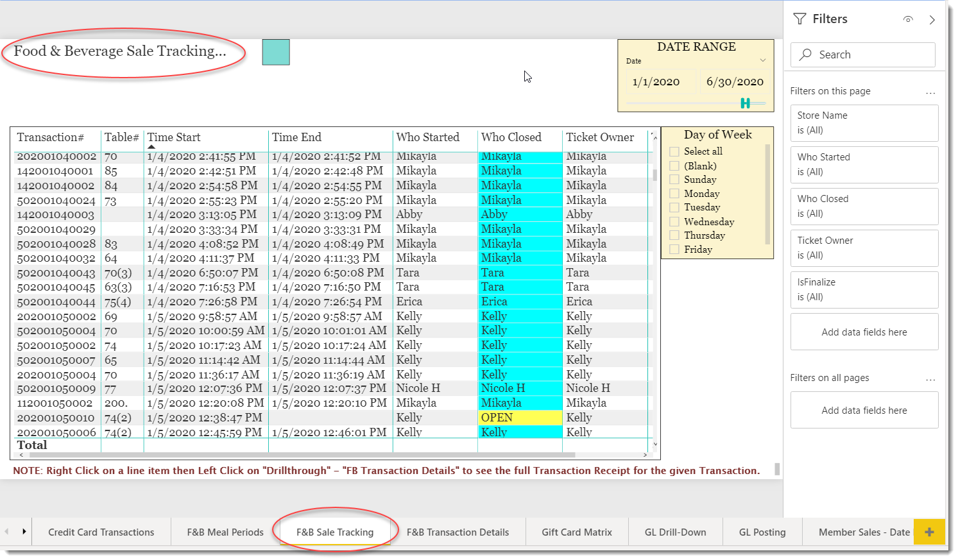958x560 pixels.
Task: Click Add data fields here under Filters on all pages
Action: point(864,411)
